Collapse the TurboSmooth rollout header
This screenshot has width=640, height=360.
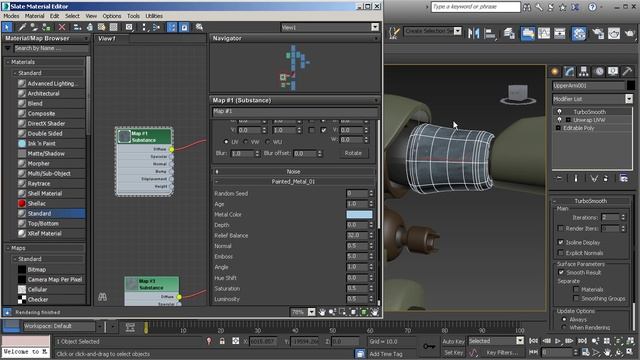tap(590, 201)
